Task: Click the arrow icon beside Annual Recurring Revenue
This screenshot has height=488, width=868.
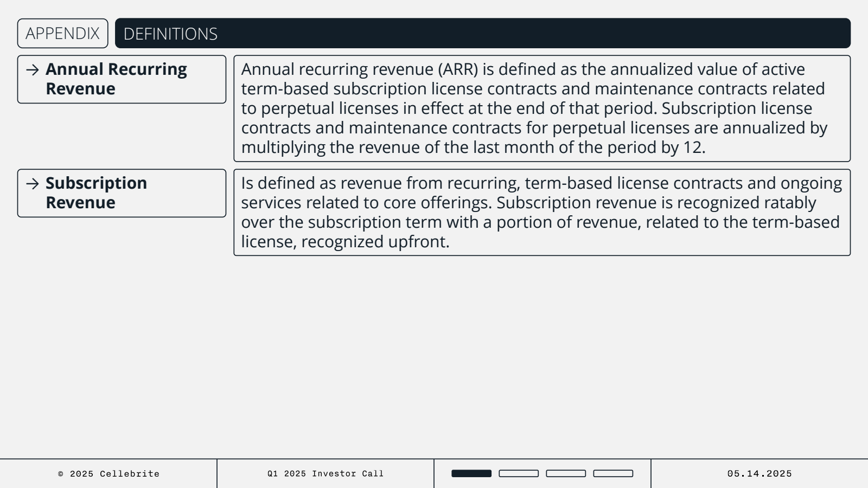Action: click(33, 70)
